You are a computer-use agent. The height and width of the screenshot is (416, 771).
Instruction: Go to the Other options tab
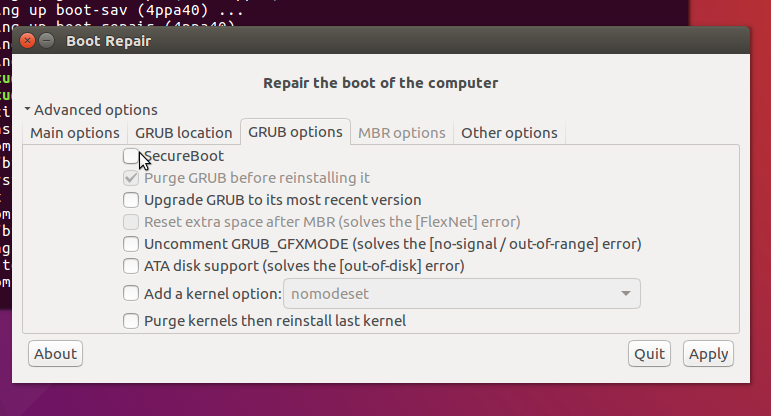coord(509,133)
